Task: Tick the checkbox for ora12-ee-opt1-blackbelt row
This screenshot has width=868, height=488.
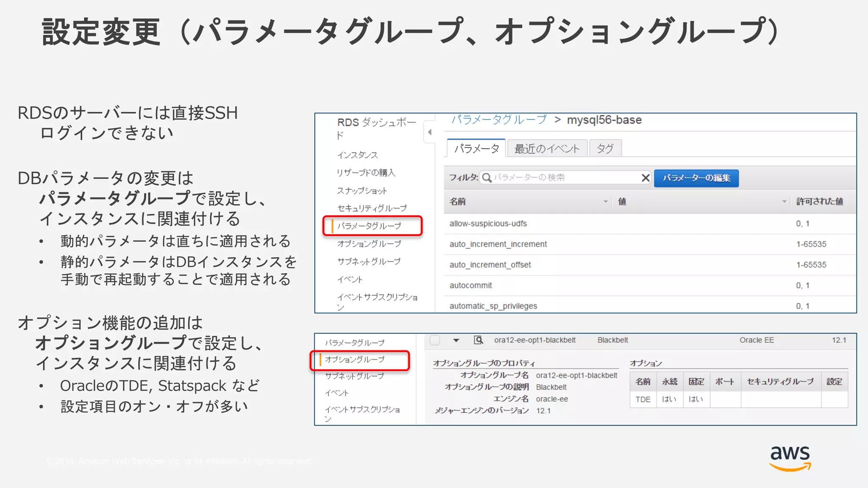Action: pyautogui.click(x=435, y=340)
